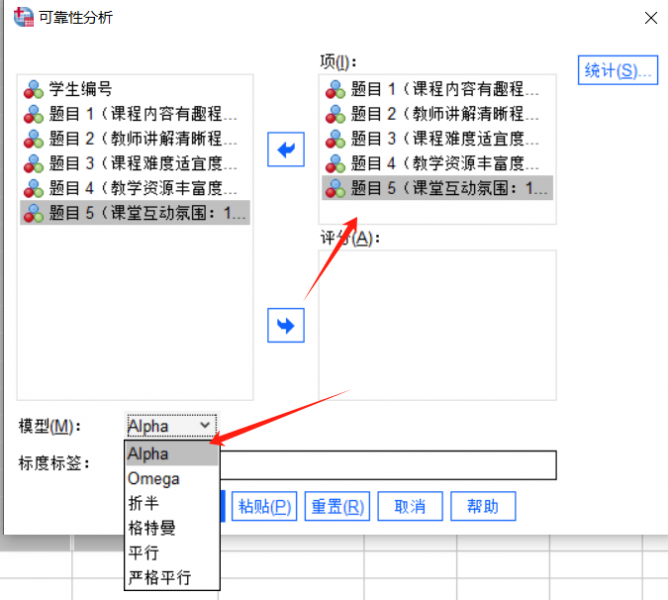Select 题目 5 text in left list

click(147, 213)
